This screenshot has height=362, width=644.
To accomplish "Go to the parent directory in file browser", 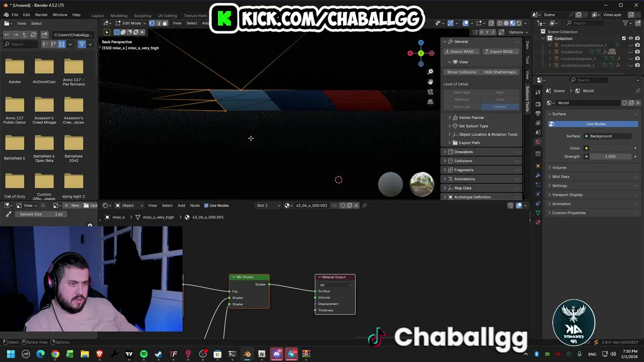I will tap(24, 35).
